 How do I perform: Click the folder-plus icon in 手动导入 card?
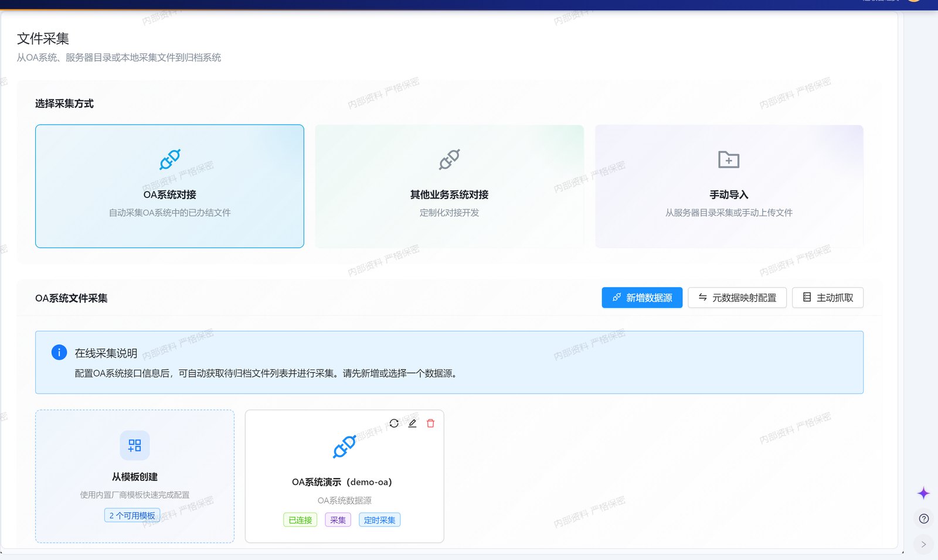[729, 159]
